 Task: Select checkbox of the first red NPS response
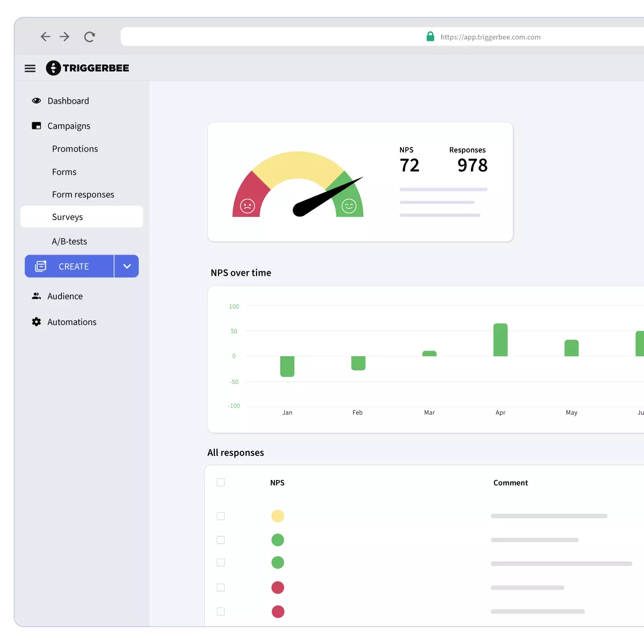(x=220, y=588)
